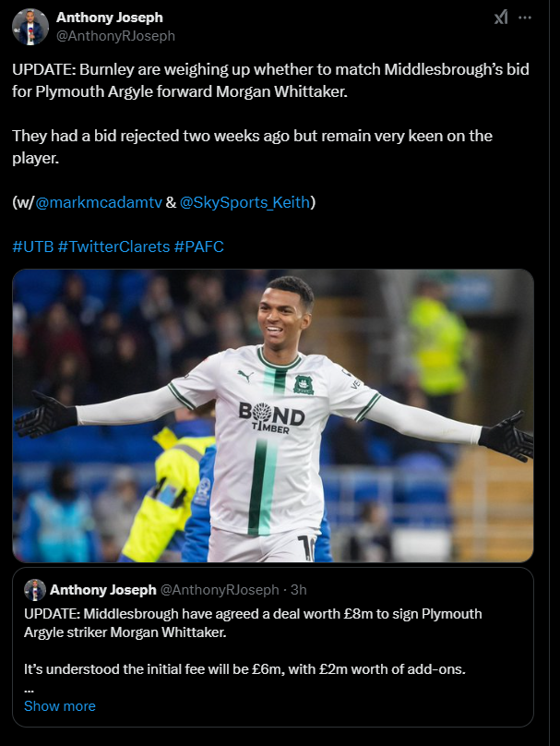Click the @AnthonyRJoseph handle under the name
The image size is (560, 746).
[115, 36]
